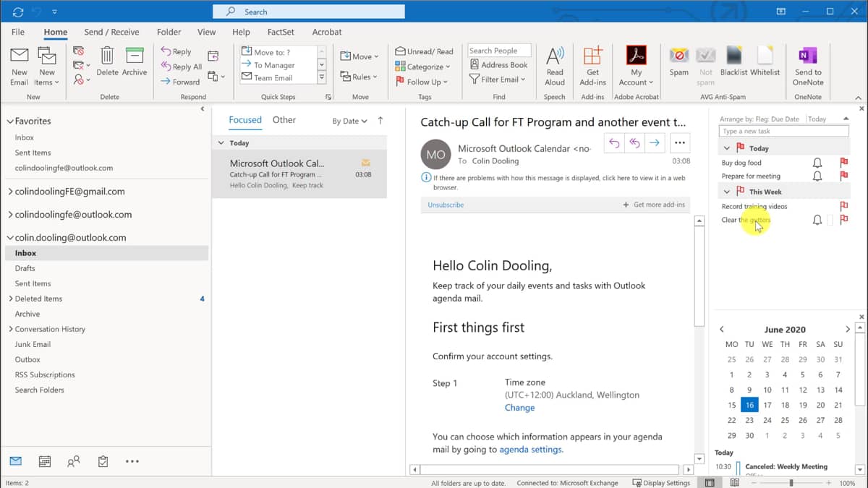Toggle flag on Prepare for meeting task
Screen dimensions: 868x488
coord(843,176)
